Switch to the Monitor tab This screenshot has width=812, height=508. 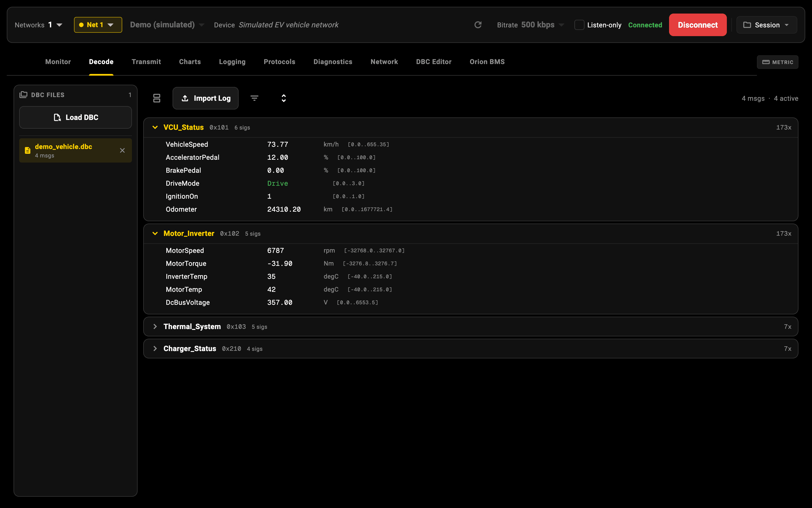[x=58, y=62]
